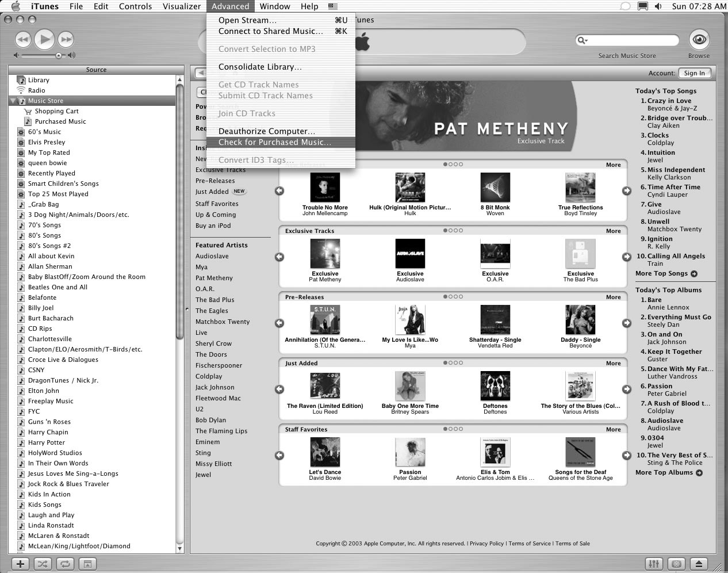Open the Apple menu

(16, 6)
